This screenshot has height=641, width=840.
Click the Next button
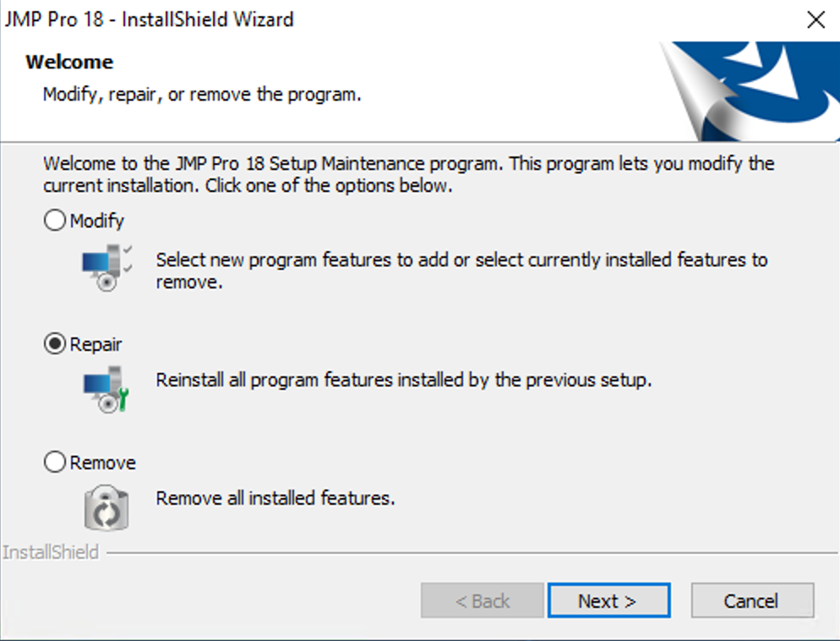(x=609, y=600)
